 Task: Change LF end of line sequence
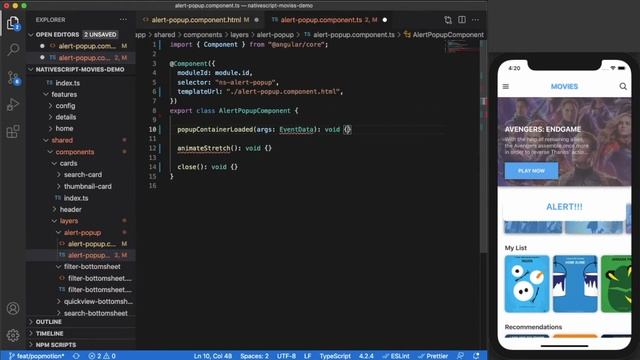pos(308,356)
